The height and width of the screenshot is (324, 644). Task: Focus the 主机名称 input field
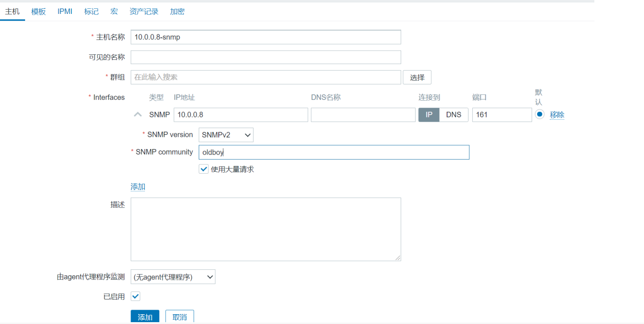[x=266, y=37]
